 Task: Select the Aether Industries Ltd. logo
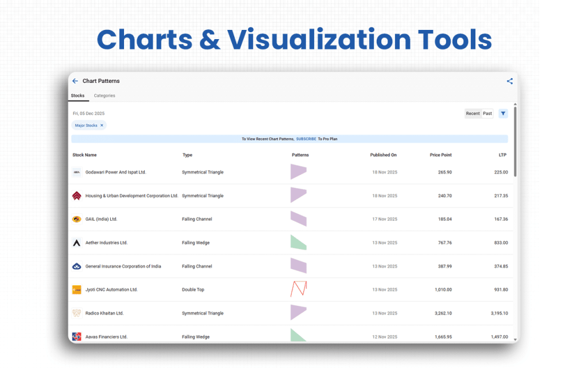click(x=76, y=243)
